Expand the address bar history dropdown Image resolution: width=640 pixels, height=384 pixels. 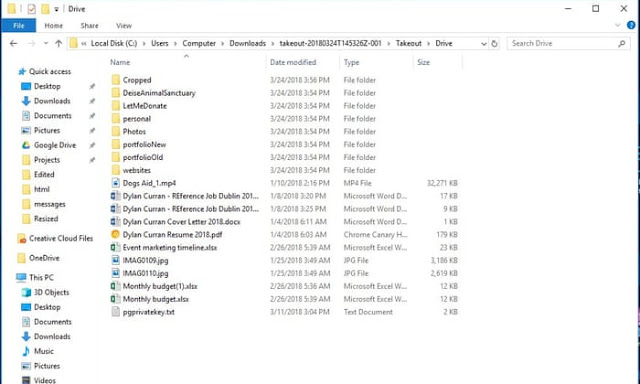click(484, 44)
